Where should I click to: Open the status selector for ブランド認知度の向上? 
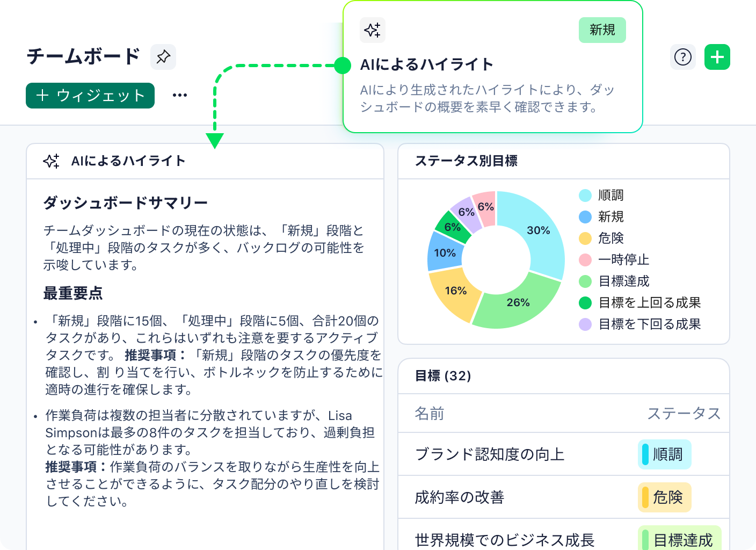[664, 454]
